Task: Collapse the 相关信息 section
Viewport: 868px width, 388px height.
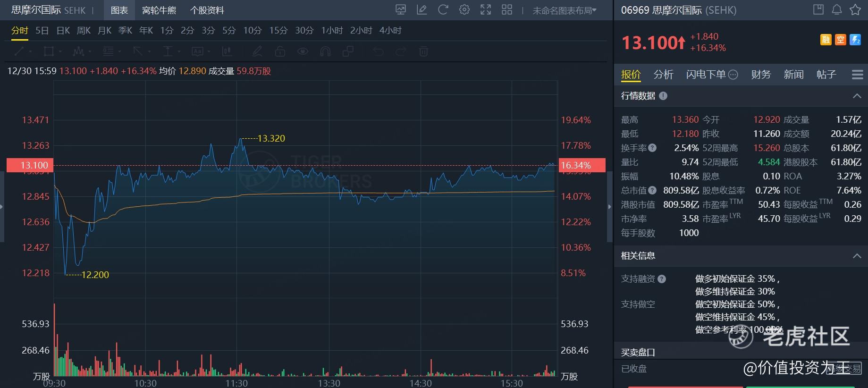Action: tap(857, 256)
